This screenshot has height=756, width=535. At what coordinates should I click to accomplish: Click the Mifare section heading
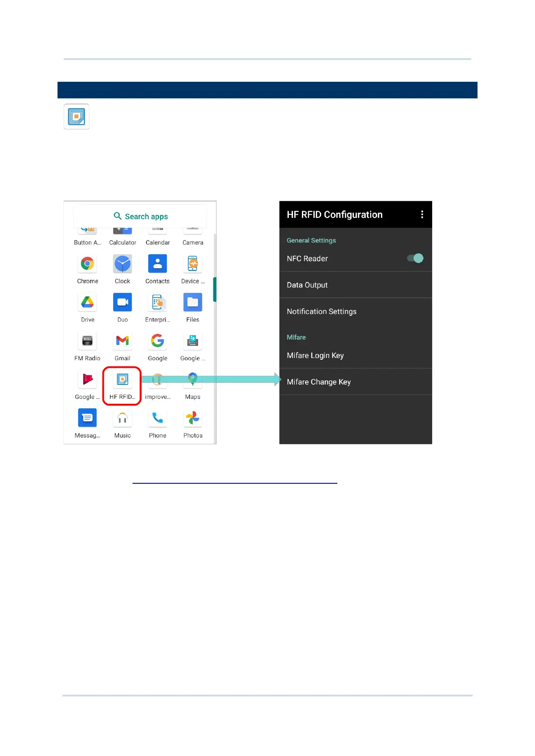[x=296, y=337]
